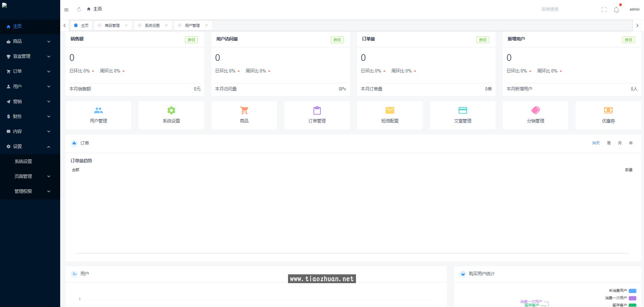Switch to the 商品管理 tab
Viewport: 644px width, 307px height.
coord(112,26)
